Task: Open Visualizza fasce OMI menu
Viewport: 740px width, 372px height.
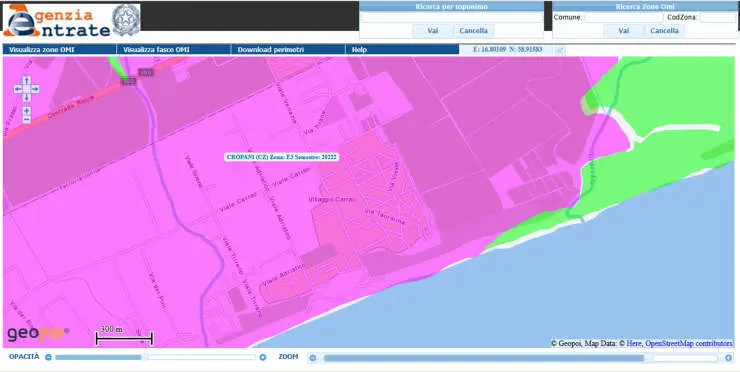Action: (x=174, y=50)
